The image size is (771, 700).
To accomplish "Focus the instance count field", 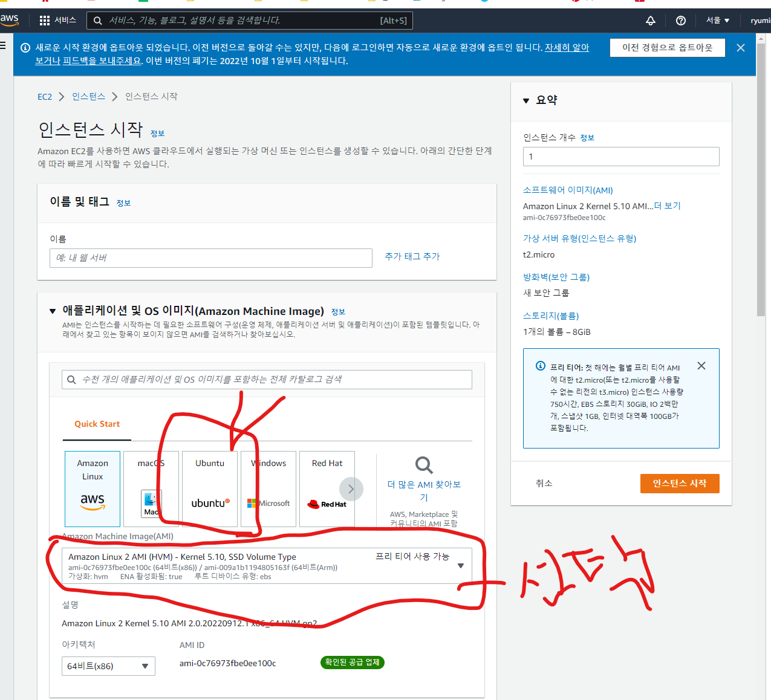I will point(621,157).
